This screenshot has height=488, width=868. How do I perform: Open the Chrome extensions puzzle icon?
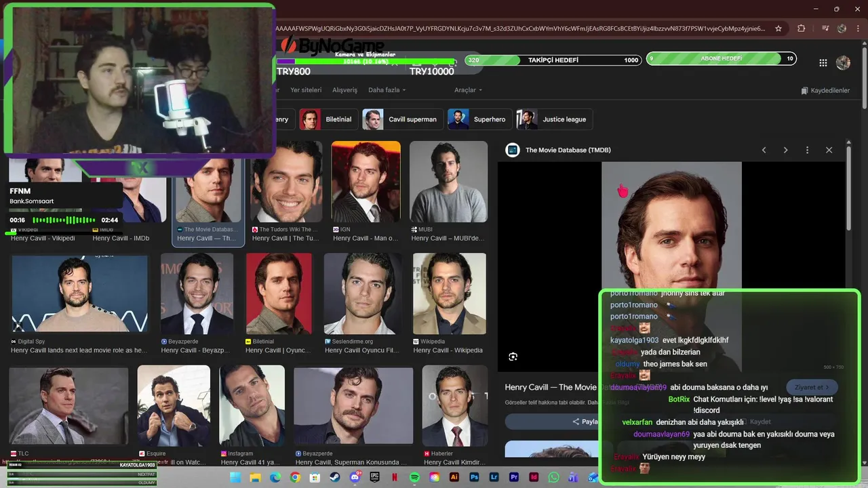pyautogui.click(x=801, y=28)
